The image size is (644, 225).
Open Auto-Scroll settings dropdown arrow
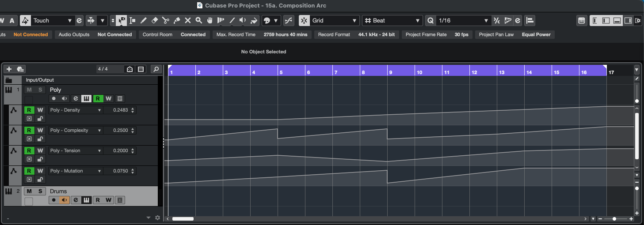click(103, 20)
